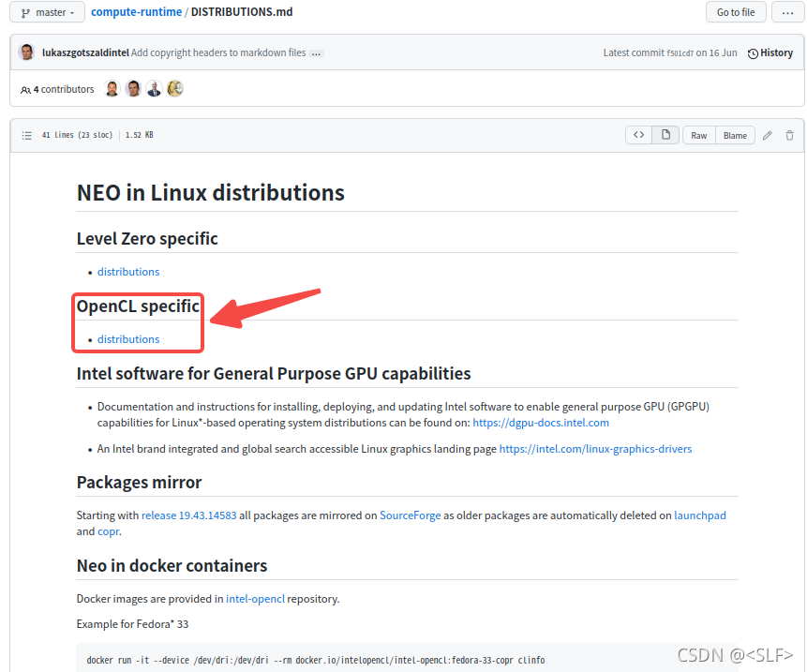Select the 1.52 KB file size
This screenshot has height=672, width=807.
coord(139,135)
